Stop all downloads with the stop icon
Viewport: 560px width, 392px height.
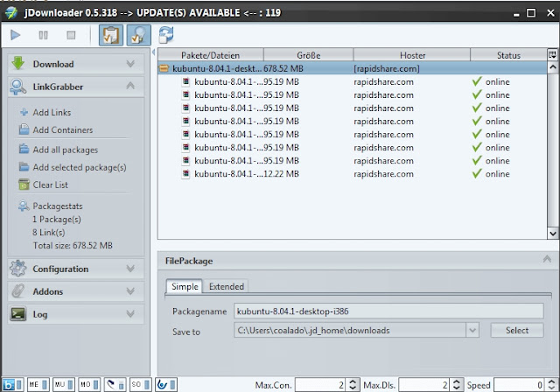point(71,35)
